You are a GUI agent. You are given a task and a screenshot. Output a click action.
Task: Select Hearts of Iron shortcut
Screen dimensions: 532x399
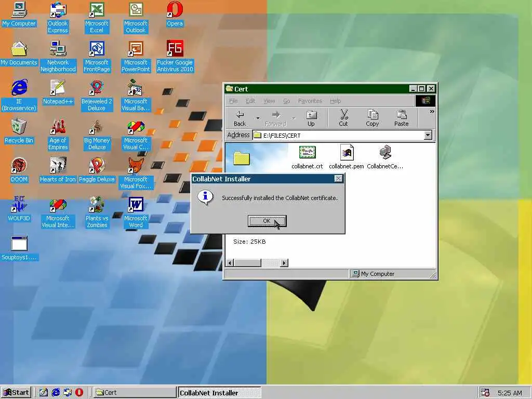[58, 170]
